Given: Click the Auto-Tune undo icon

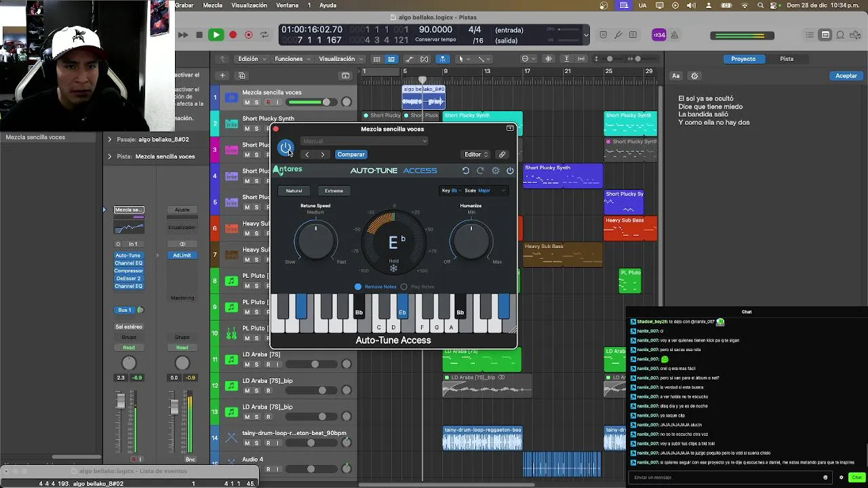Looking at the screenshot, I should [x=466, y=171].
